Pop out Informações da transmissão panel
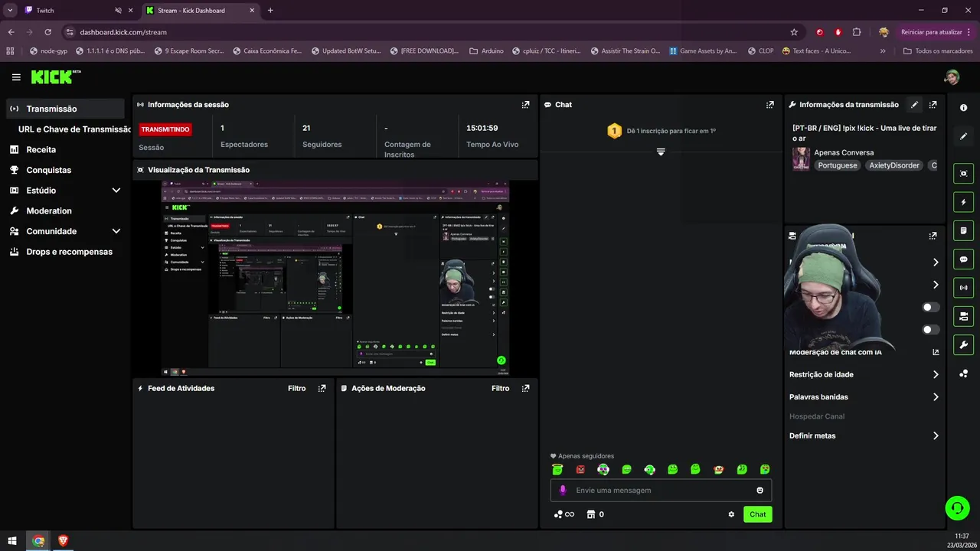The image size is (980, 551). (x=933, y=105)
